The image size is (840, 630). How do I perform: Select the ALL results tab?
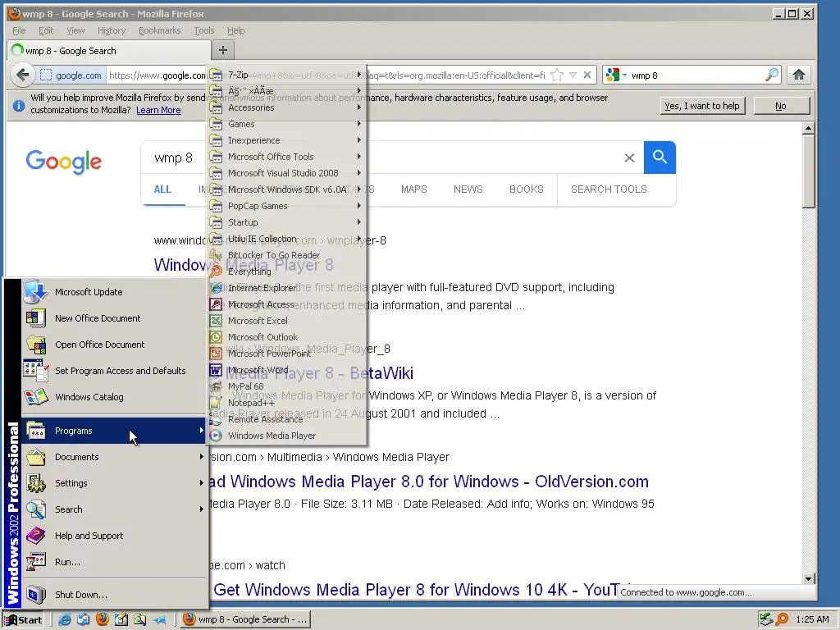click(x=163, y=189)
